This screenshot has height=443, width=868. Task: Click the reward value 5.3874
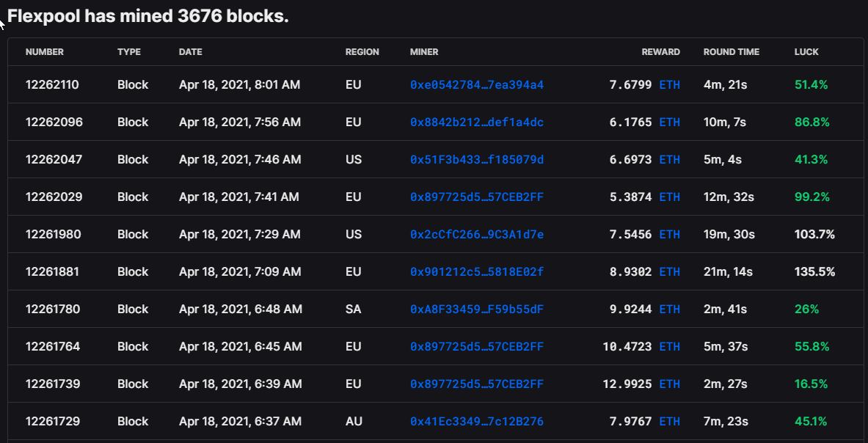(x=630, y=197)
